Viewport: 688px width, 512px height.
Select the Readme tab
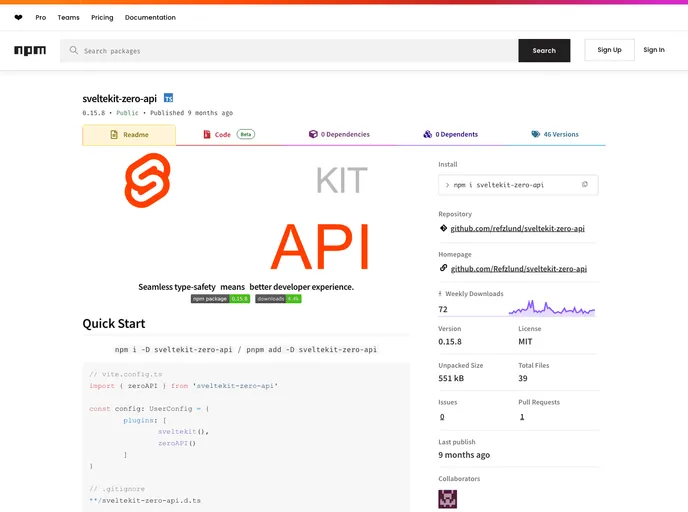click(129, 135)
